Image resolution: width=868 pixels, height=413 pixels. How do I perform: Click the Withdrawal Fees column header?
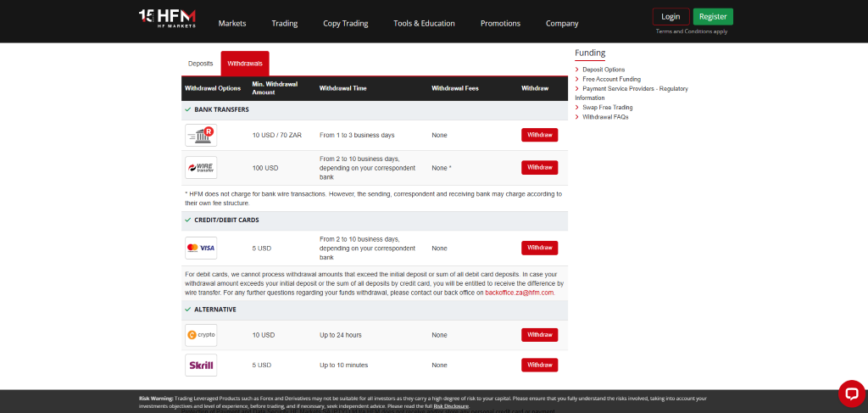click(x=455, y=88)
